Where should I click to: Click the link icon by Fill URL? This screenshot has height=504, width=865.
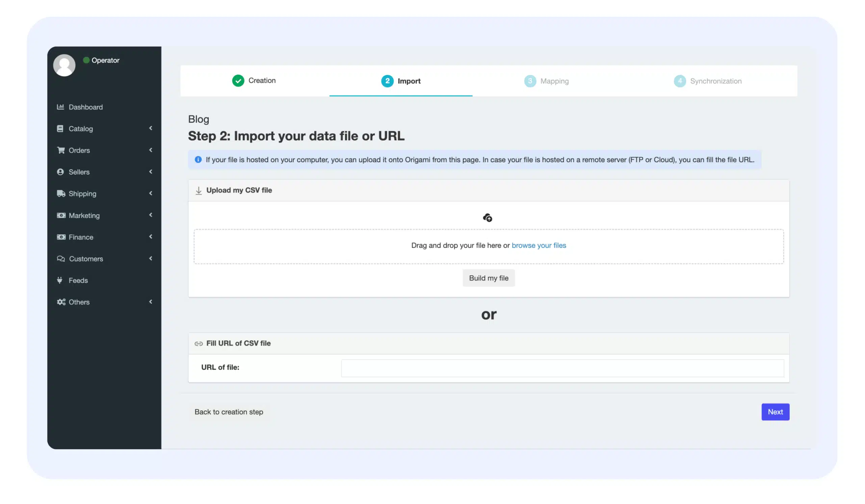point(198,344)
